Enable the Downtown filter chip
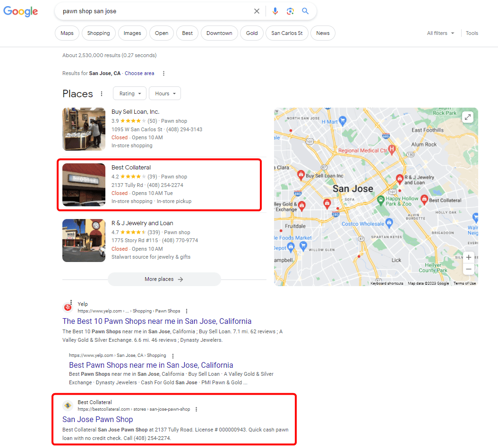 pos(219,33)
